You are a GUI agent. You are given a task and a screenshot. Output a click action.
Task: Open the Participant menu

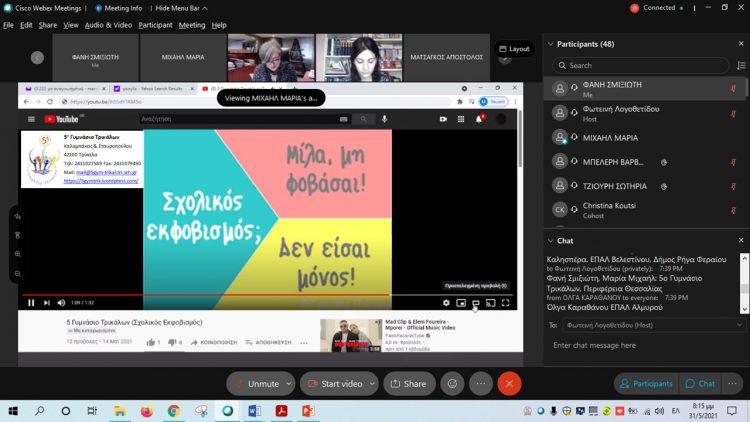(155, 25)
